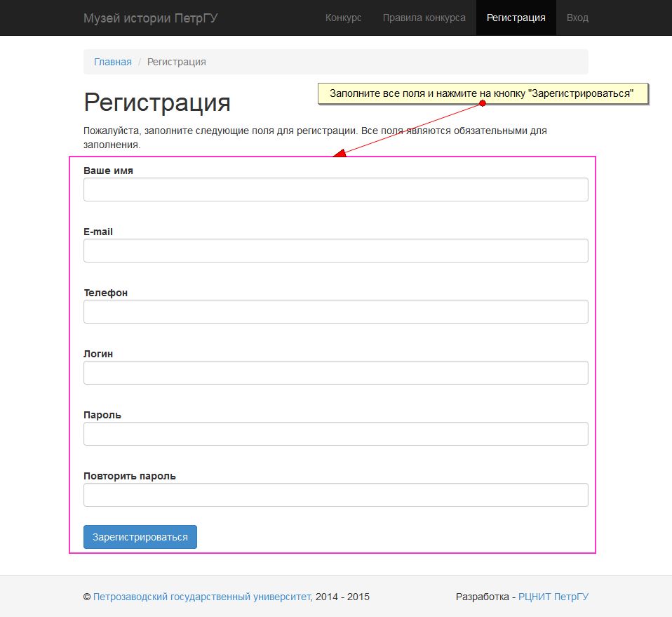Click the red dot on the callout arrow
672x617 pixels.
point(483,103)
